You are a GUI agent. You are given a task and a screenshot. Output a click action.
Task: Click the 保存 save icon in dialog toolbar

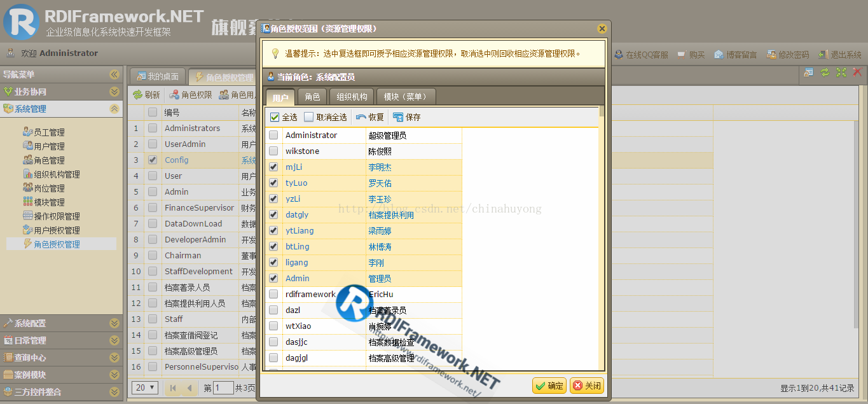pyautogui.click(x=398, y=117)
